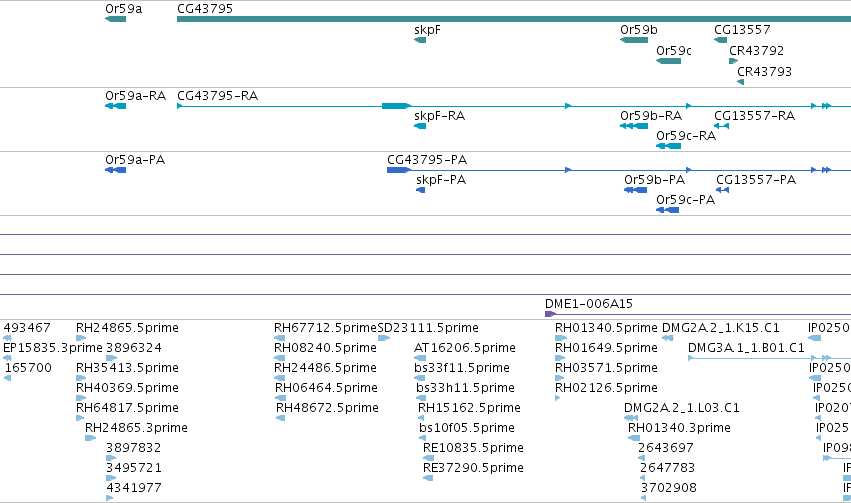Select the 493467 feature label

(27, 328)
